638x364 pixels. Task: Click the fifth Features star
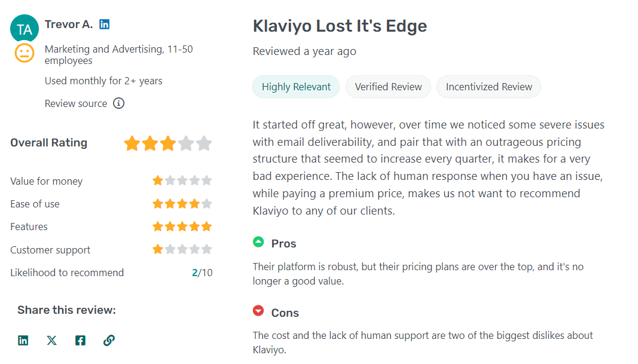206,226
